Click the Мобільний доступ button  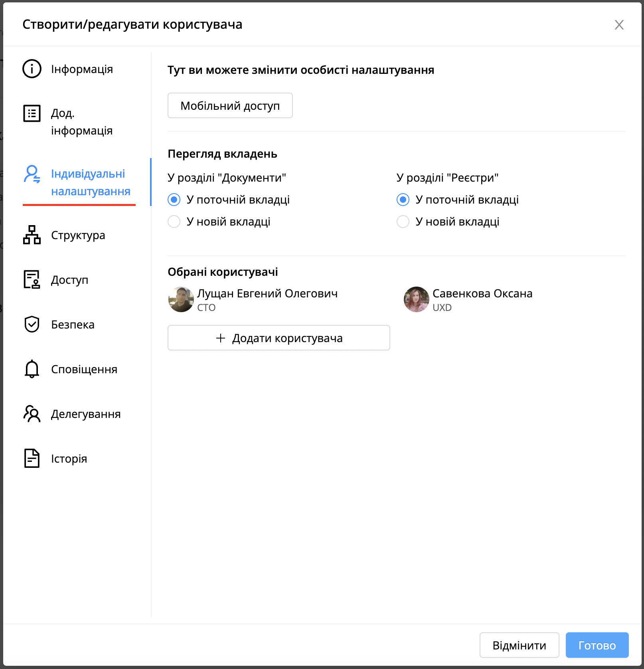point(230,105)
